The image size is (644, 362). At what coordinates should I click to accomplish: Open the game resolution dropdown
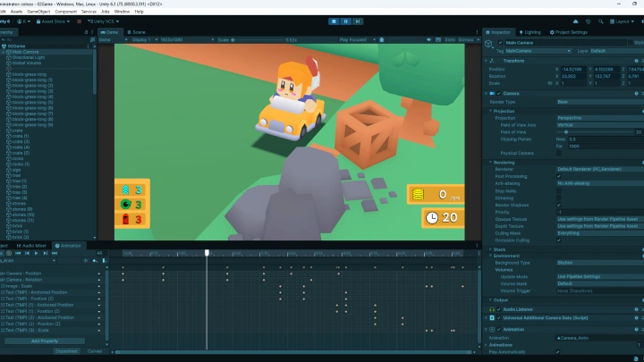point(187,40)
